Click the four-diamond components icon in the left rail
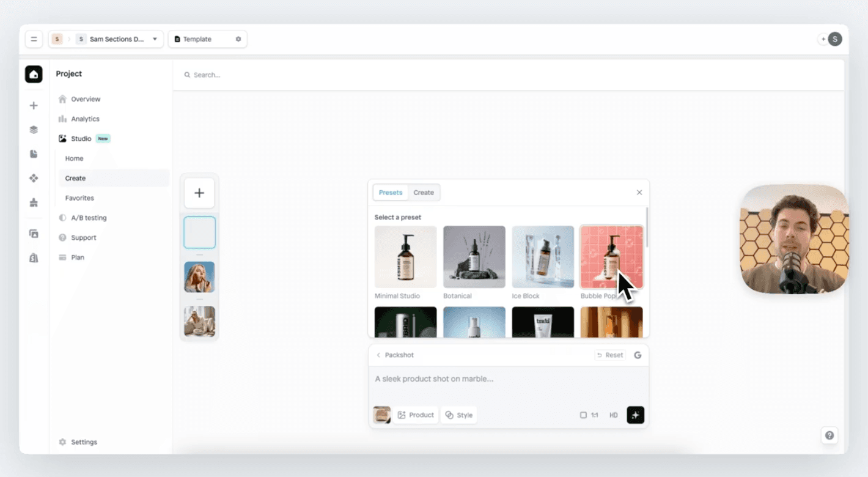 click(34, 178)
